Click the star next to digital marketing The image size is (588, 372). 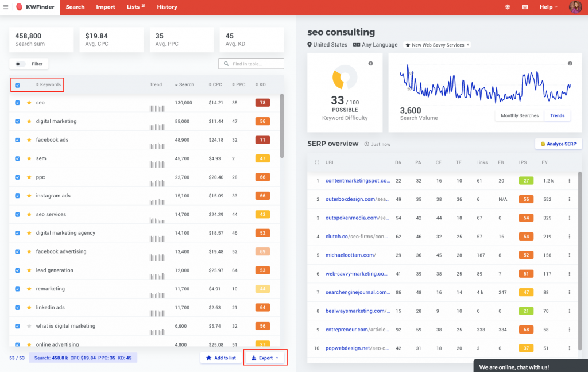(x=29, y=122)
